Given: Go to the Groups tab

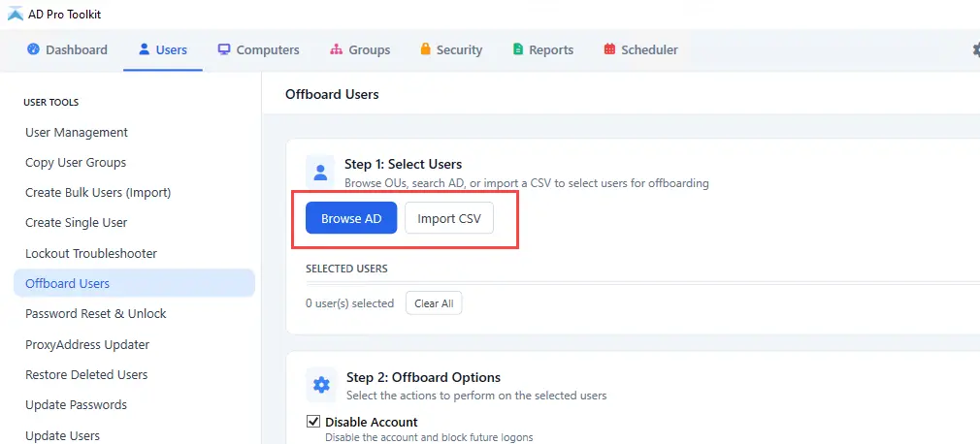Looking at the screenshot, I should pyautogui.click(x=360, y=50).
